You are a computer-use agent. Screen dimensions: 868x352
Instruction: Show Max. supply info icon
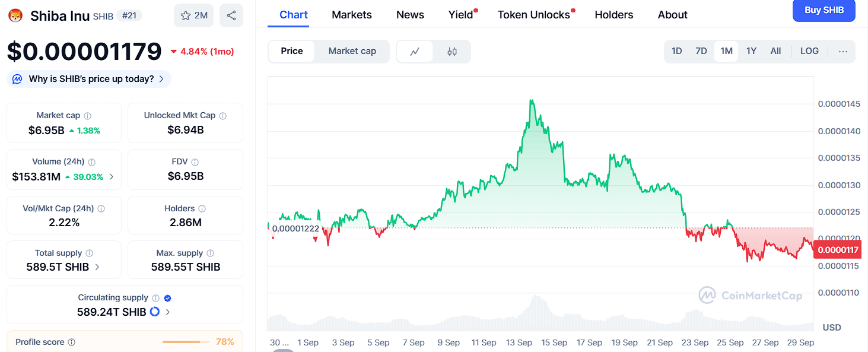coord(211,253)
